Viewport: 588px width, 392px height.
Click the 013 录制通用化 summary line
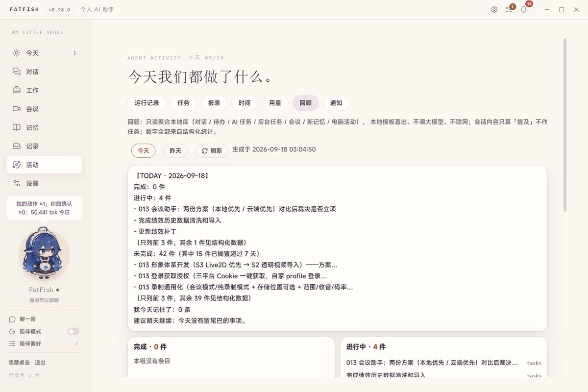[x=244, y=287]
